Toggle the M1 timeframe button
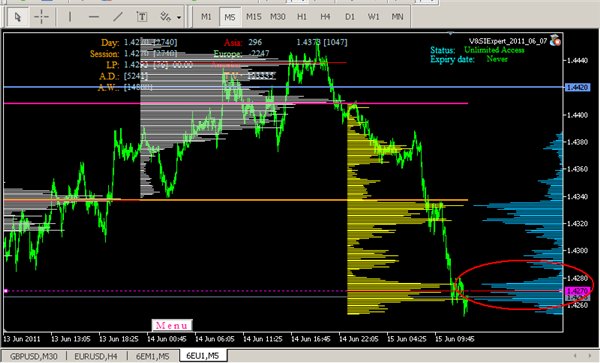 206,17
